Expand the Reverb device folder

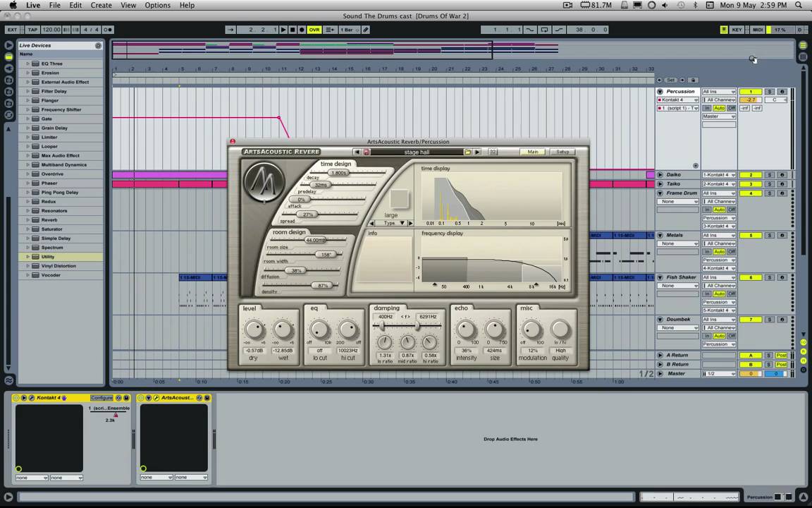[x=27, y=220]
